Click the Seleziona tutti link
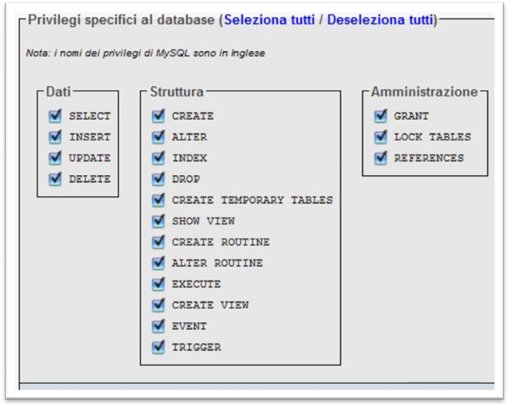 pyautogui.click(x=269, y=20)
